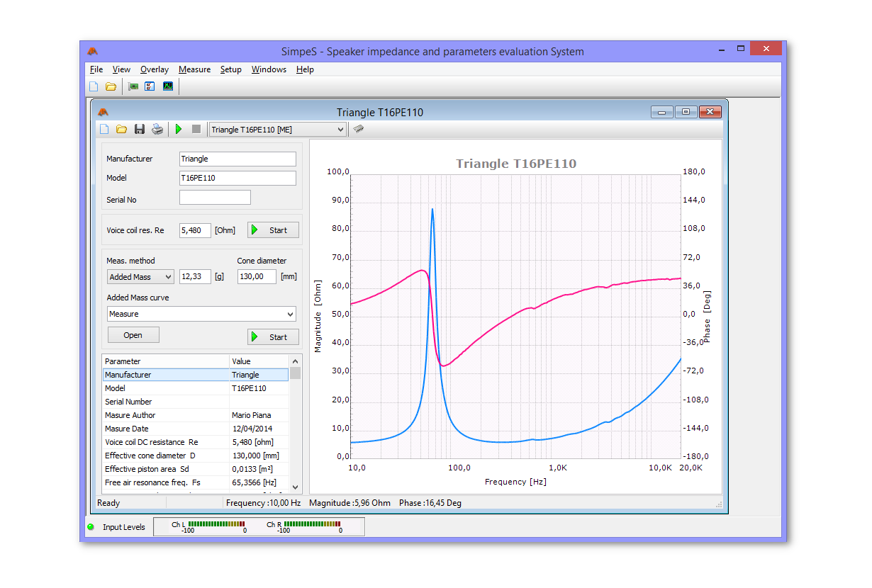The width and height of the screenshot is (872, 588).
Task: Click Triangle T16PE110 window system icon
Action: click(104, 112)
